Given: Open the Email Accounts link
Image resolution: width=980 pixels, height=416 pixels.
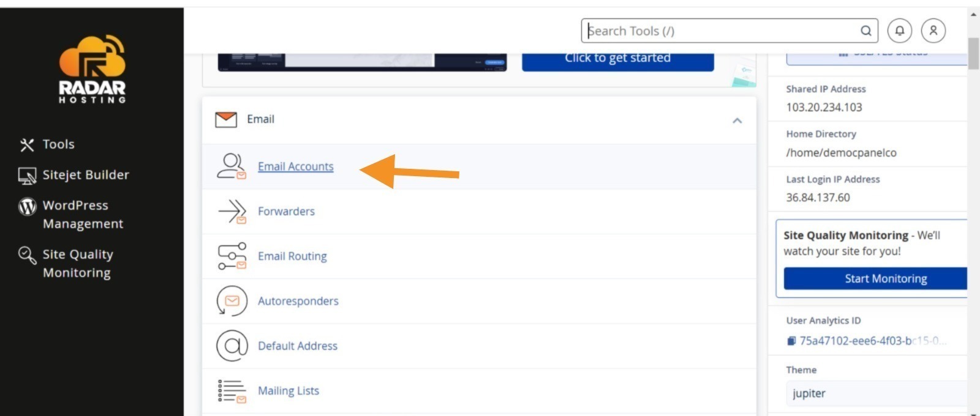Looking at the screenshot, I should 296,166.
